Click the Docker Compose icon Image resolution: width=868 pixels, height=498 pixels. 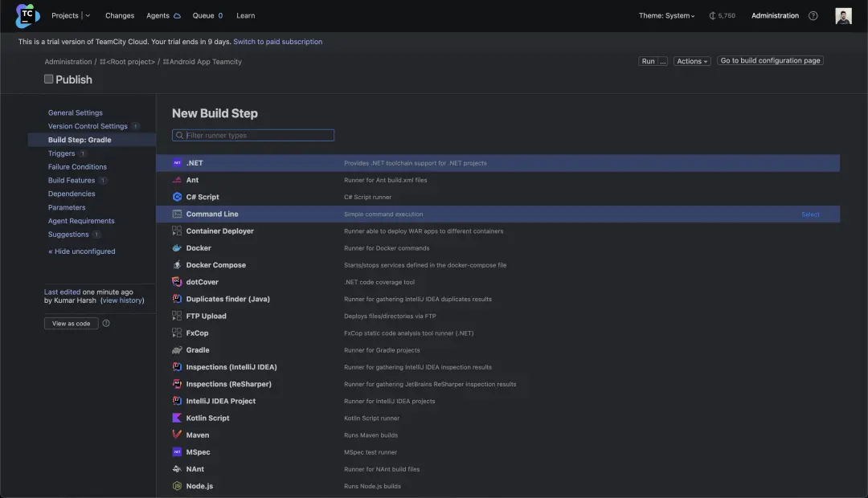tap(177, 265)
